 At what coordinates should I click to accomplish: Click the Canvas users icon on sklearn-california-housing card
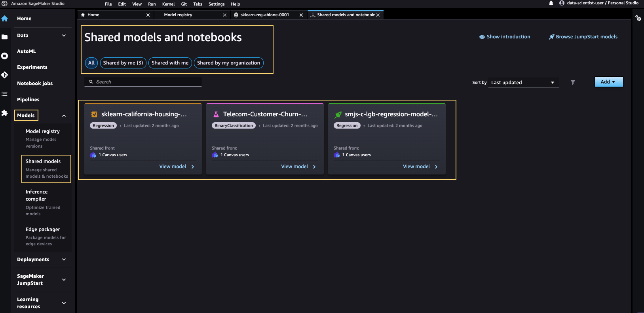93,155
